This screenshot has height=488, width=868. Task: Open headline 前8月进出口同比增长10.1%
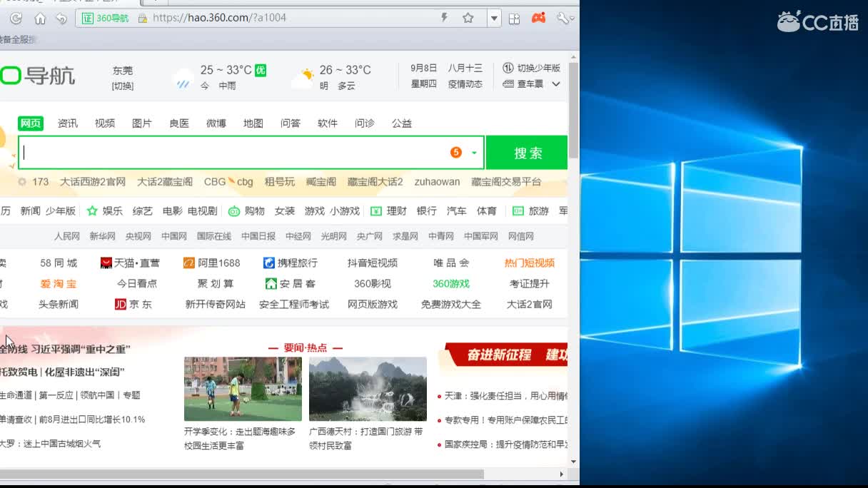(91, 420)
